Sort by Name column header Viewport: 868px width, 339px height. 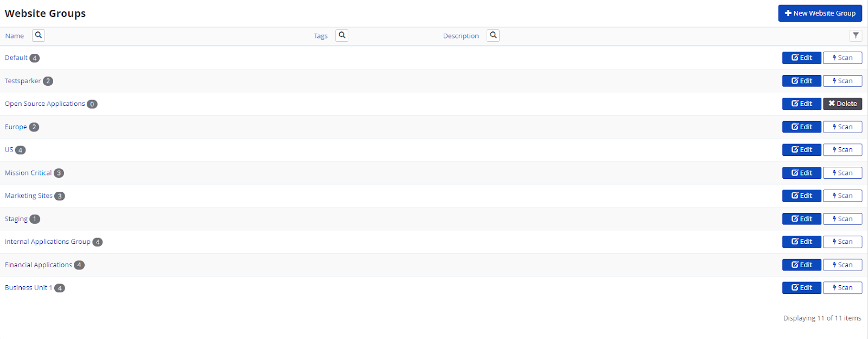point(15,36)
